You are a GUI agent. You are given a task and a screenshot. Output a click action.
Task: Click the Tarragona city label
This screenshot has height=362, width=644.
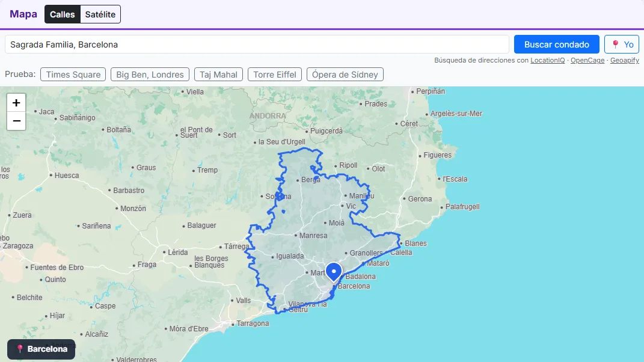(253, 324)
